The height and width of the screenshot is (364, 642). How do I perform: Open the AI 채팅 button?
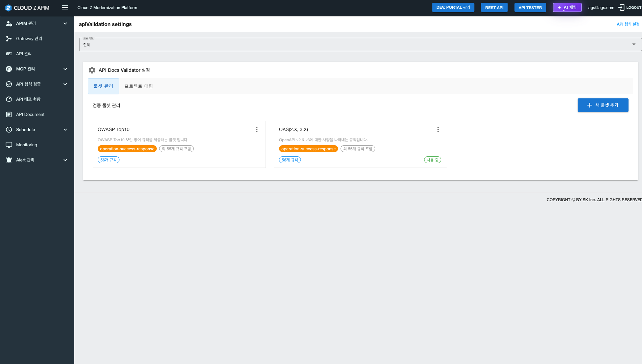tap(567, 7)
